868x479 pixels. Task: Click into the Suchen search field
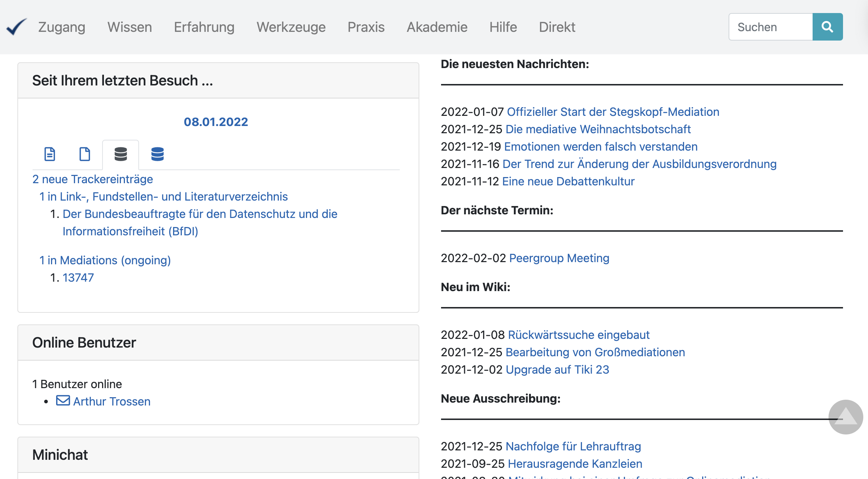click(x=770, y=27)
